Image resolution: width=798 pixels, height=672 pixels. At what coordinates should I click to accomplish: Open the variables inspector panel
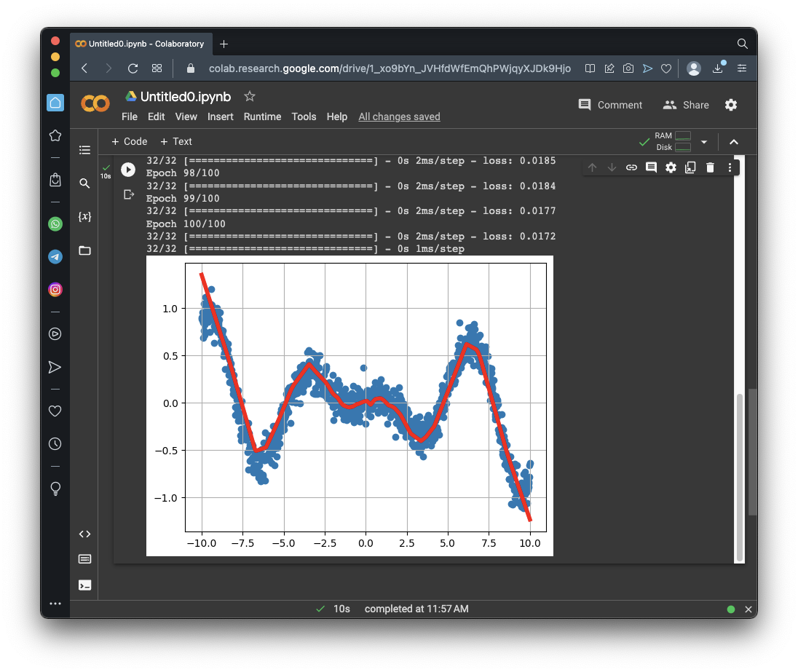click(84, 217)
